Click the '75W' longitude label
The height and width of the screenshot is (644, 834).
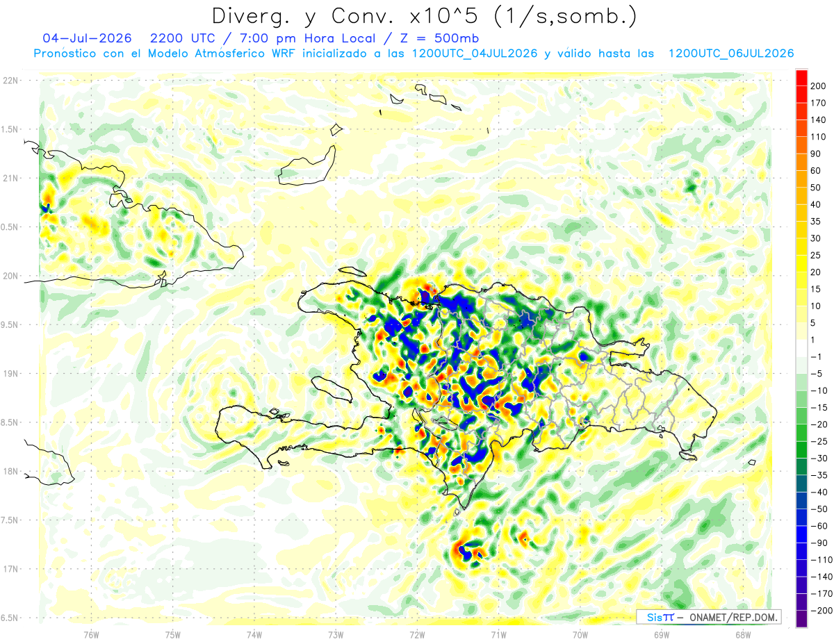[173, 635]
